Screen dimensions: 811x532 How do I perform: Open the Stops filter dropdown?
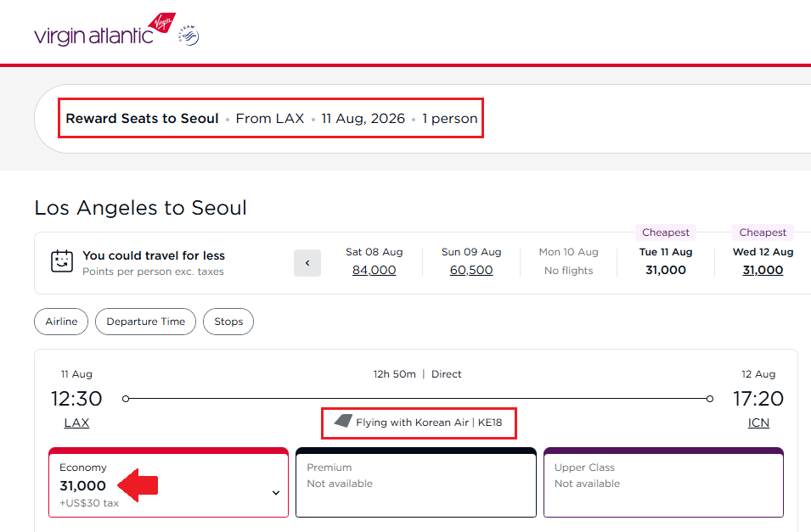pos(228,322)
